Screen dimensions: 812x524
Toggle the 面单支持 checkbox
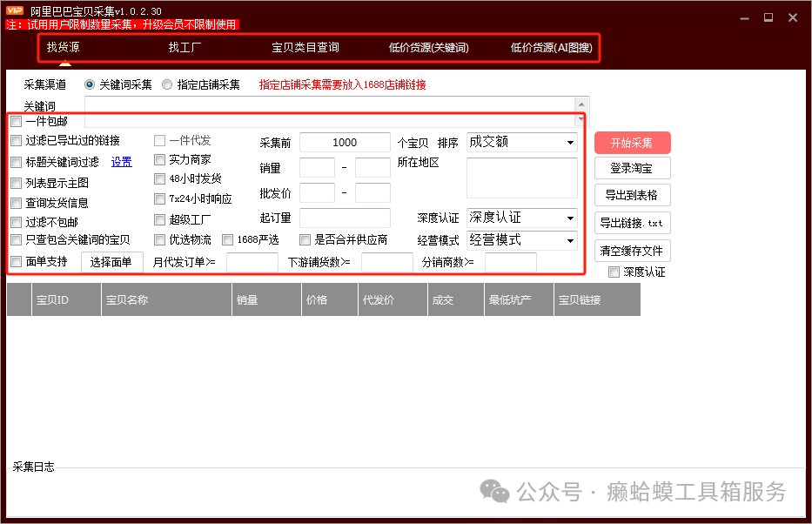tap(17, 261)
